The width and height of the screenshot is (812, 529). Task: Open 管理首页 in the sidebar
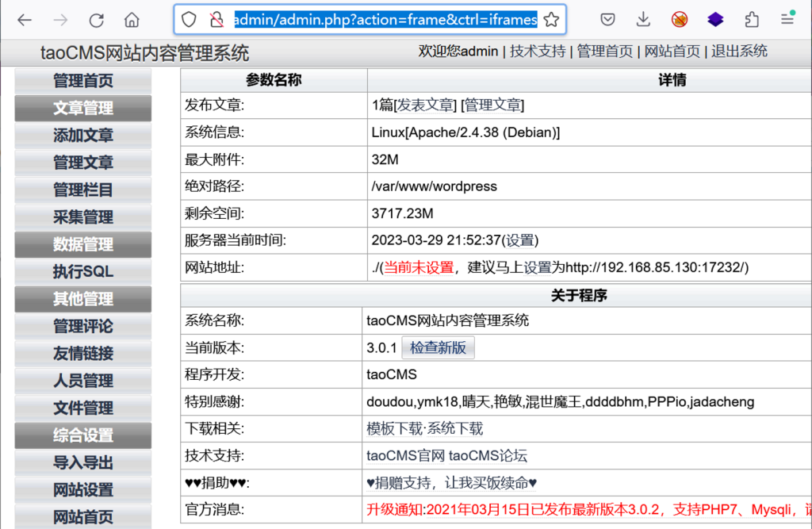coord(82,81)
